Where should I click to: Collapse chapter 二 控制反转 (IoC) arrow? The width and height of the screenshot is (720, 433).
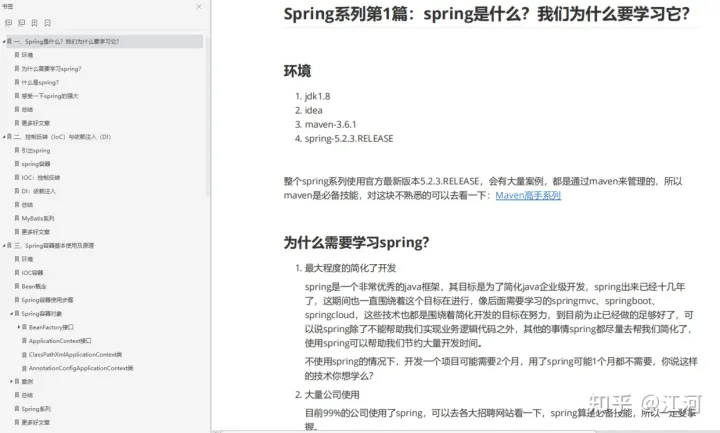click(4, 137)
